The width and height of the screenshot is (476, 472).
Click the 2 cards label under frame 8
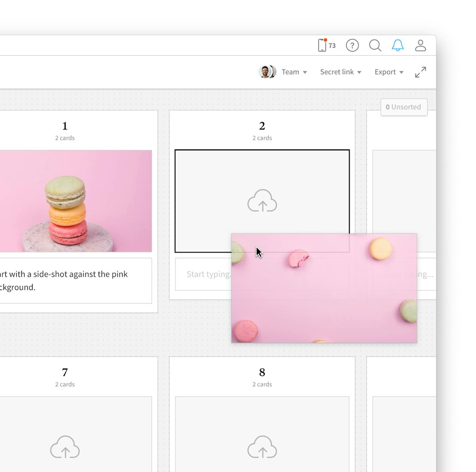pos(262,384)
